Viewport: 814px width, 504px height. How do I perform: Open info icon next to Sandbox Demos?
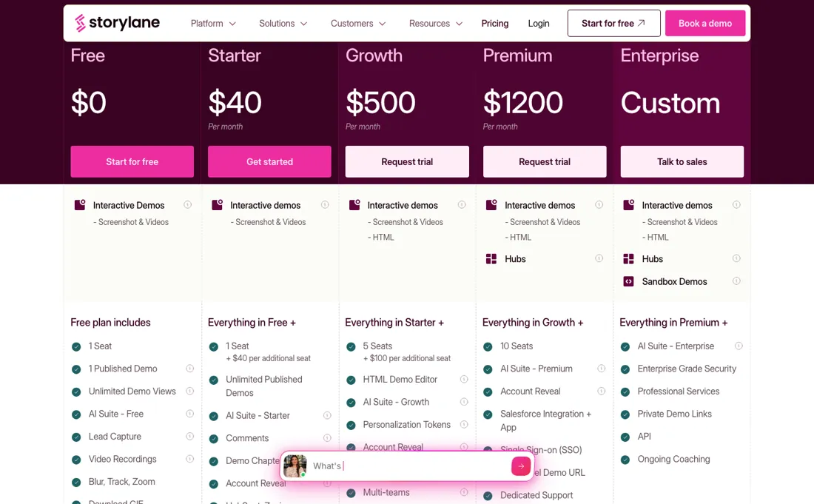click(736, 281)
